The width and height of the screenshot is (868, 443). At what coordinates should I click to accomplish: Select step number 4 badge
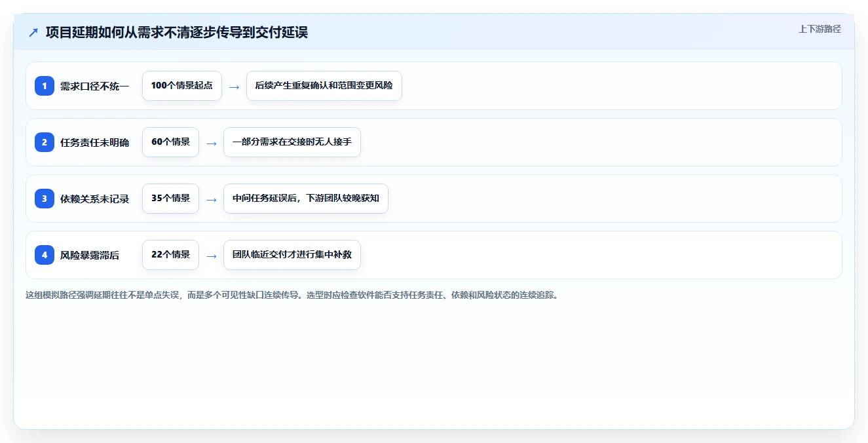[45, 255]
